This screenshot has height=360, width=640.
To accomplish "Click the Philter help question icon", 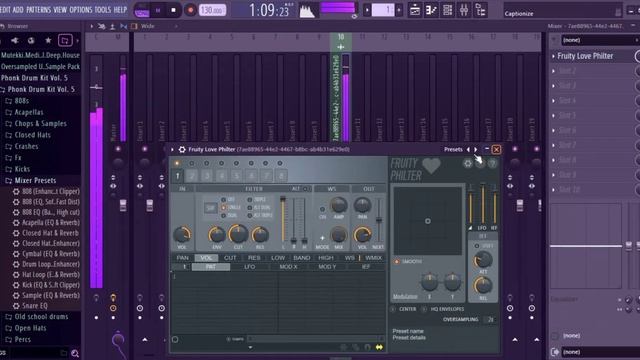I will (x=493, y=164).
